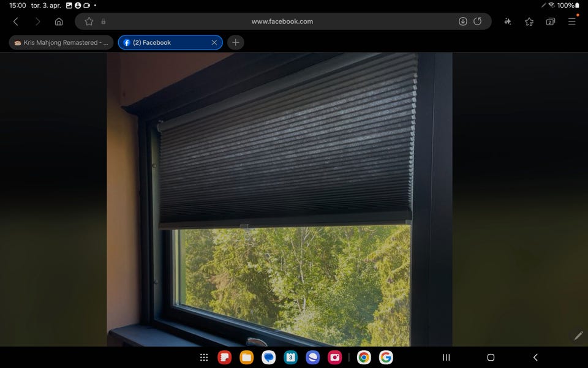Tap the clock showing 15:00
The height and width of the screenshot is (368, 588).
click(18, 6)
